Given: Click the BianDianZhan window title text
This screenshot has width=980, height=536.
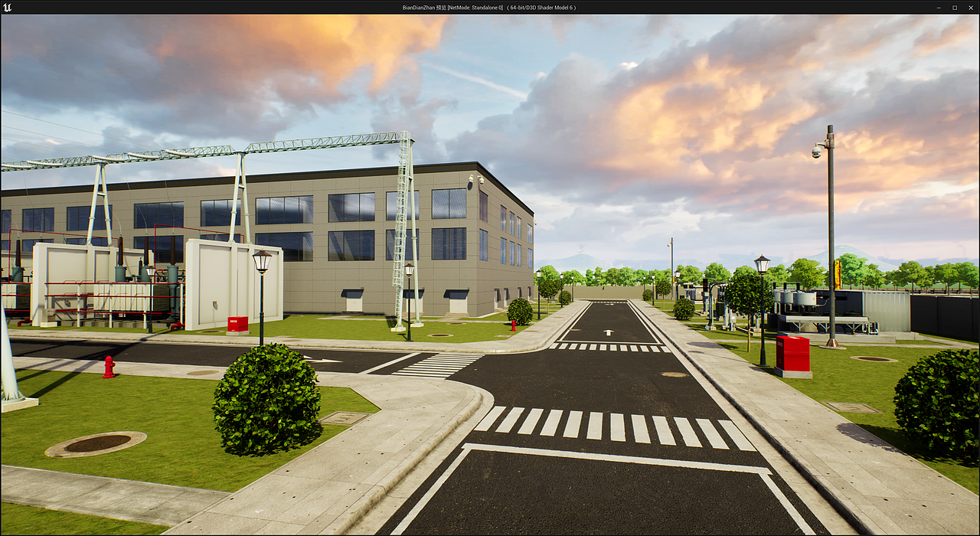Looking at the screenshot, I should 489,8.
